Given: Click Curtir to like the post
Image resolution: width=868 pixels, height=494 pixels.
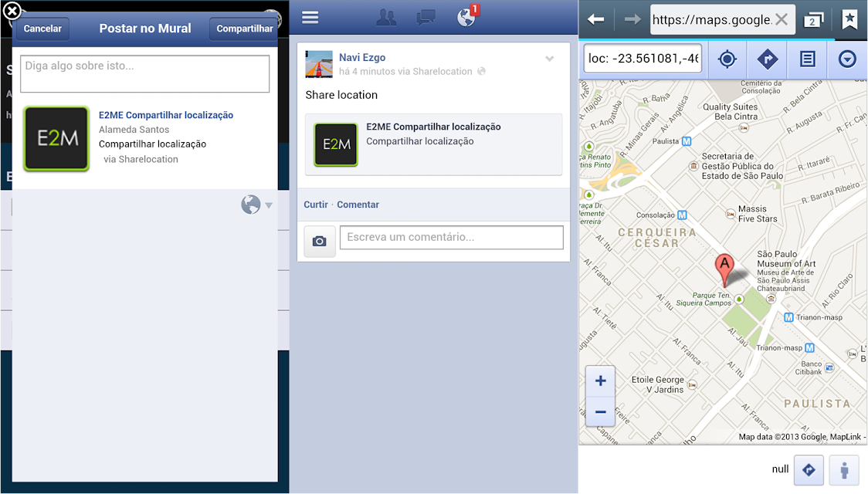Looking at the screenshot, I should 316,205.
